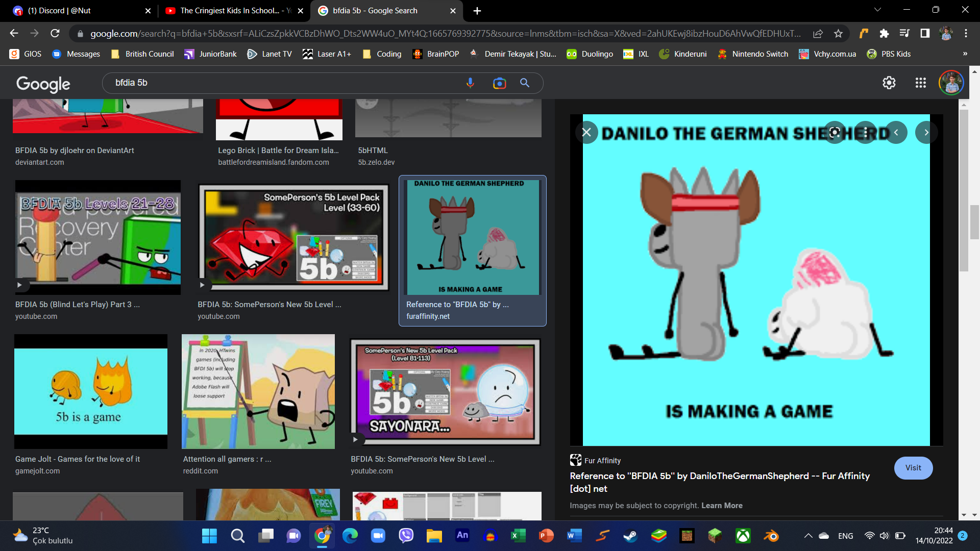Open the Learn More copyright link
Viewport: 980px width, 551px height.
click(x=722, y=506)
